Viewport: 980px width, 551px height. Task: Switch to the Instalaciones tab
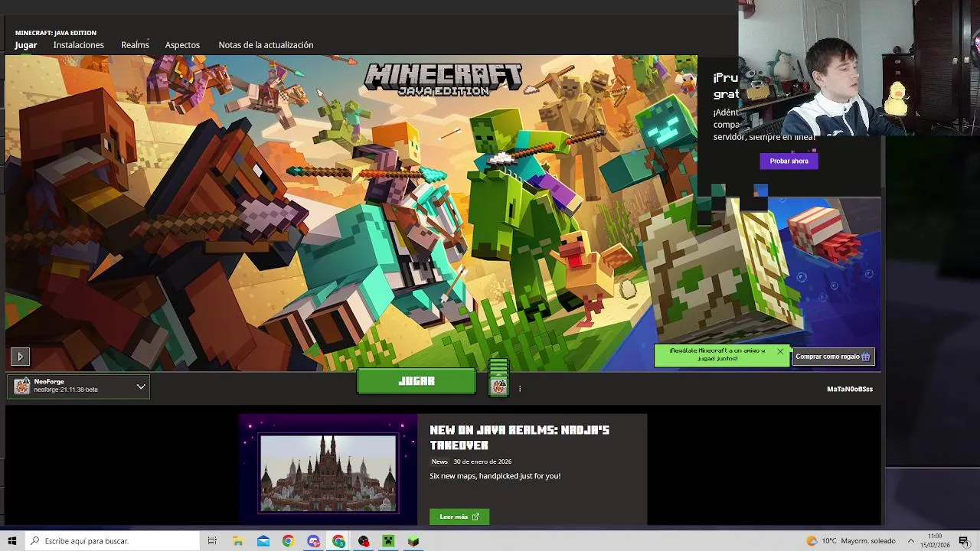pos(79,45)
